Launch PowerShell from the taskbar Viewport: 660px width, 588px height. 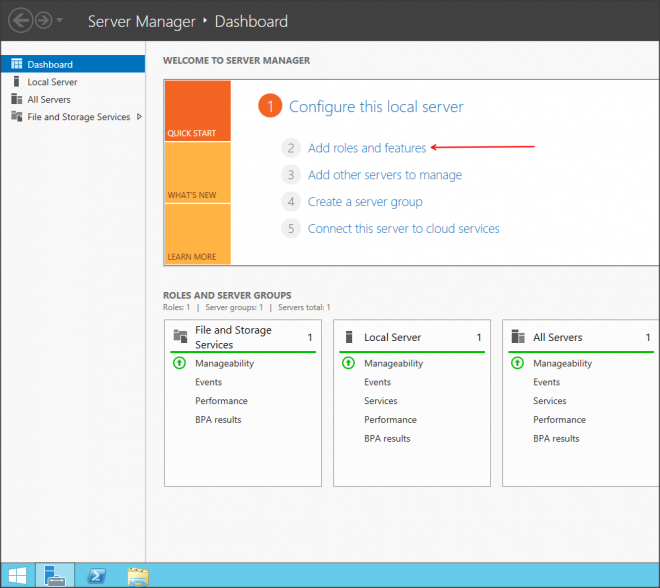pos(98,575)
